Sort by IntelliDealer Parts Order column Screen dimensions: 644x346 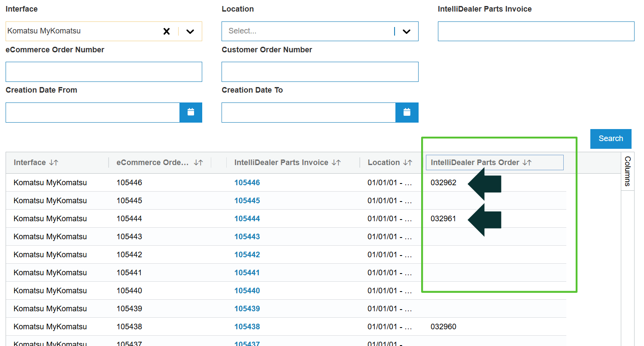[x=481, y=162]
